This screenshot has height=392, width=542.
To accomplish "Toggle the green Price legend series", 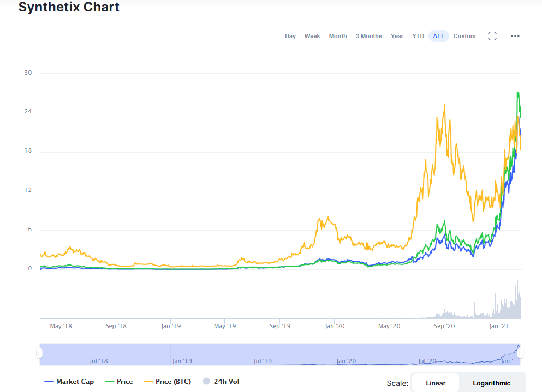I will (x=119, y=382).
